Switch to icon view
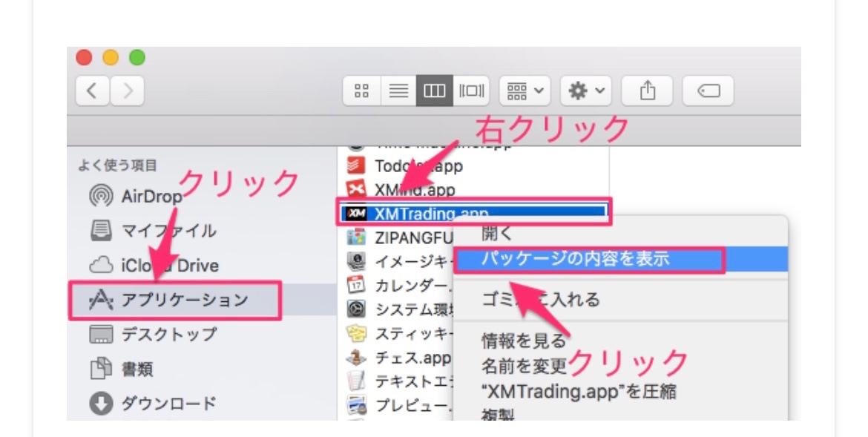 point(361,91)
